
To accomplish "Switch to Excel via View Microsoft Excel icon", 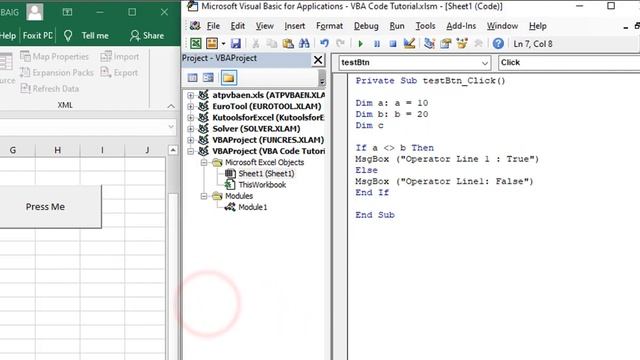I will 196,43.
